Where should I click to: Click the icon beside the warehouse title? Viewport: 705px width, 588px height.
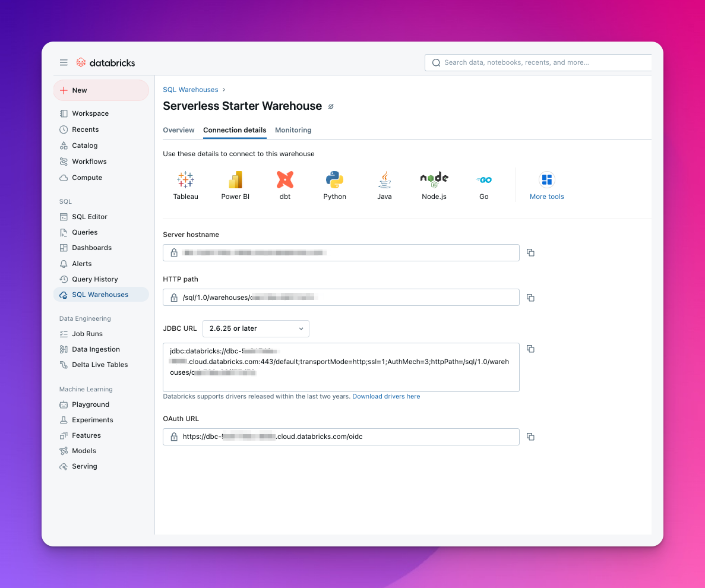[x=331, y=106]
